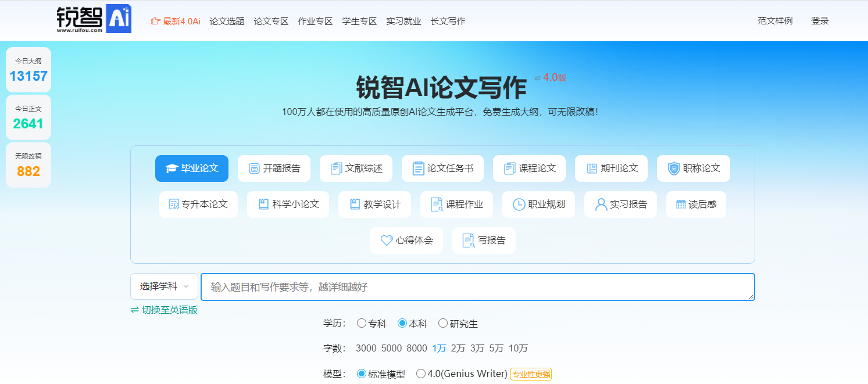The width and height of the screenshot is (868, 384).
Task: Select the 研究生 education level radio
Action: (x=443, y=323)
